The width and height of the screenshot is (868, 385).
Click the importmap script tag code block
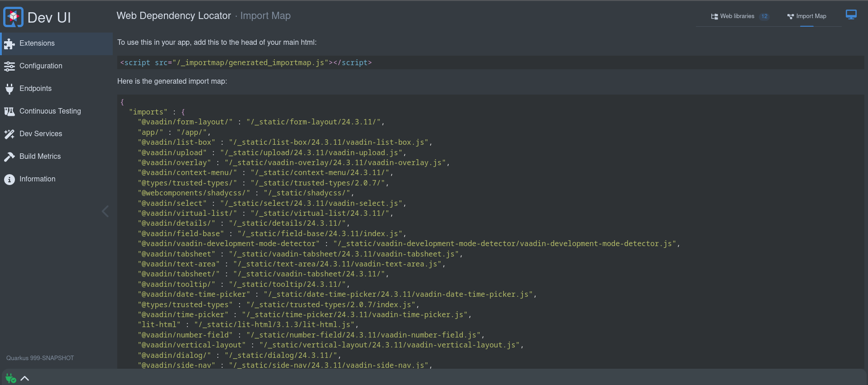(x=491, y=62)
